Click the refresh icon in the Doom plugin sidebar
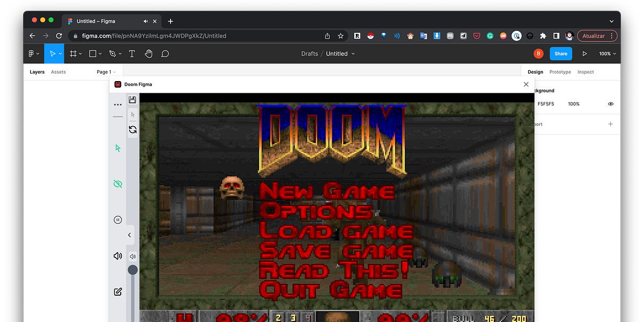The image size is (644, 322). pos(133,129)
